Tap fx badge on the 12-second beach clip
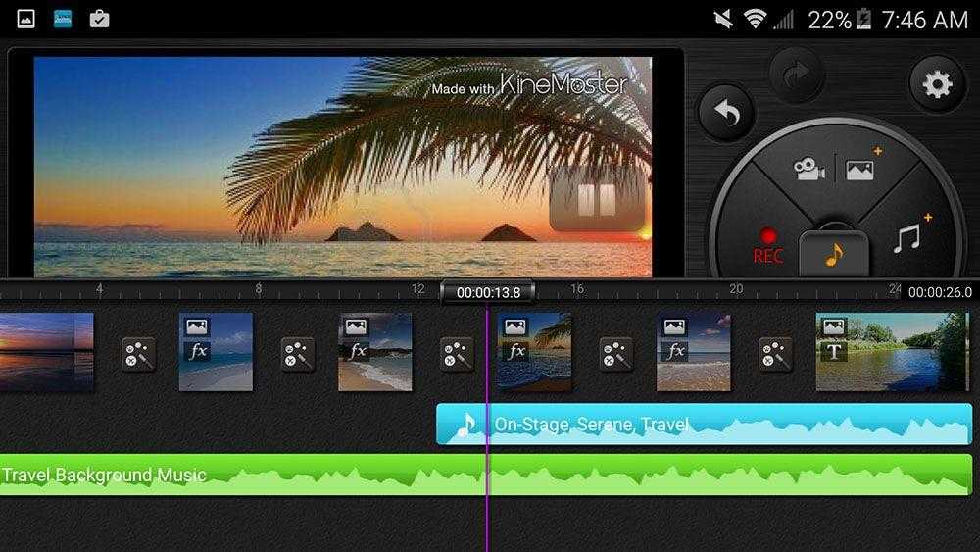 (x=358, y=351)
